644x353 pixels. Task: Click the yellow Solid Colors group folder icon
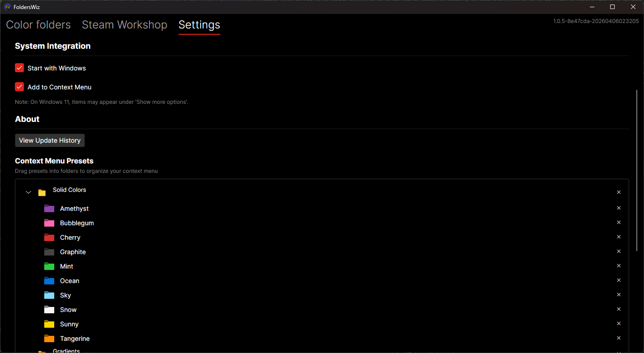point(42,193)
